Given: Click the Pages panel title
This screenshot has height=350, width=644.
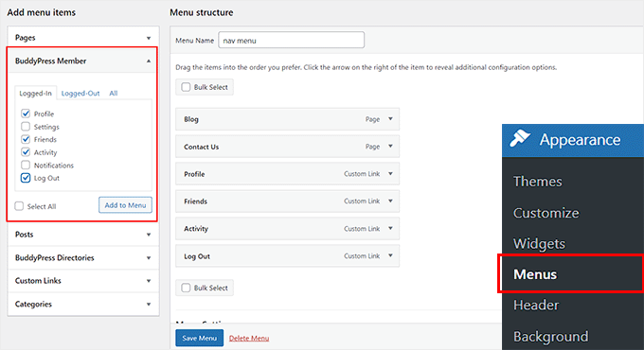Looking at the screenshot, I should (x=25, y=38).
